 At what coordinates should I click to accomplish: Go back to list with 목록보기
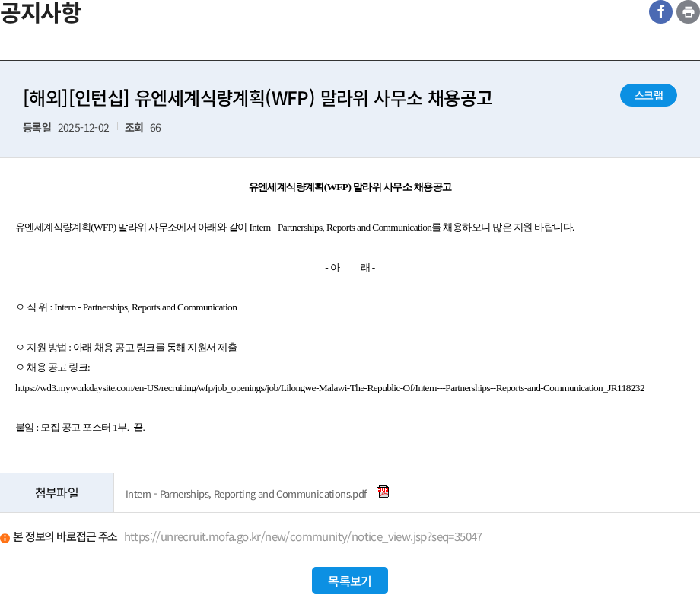[x=349, y=581]
